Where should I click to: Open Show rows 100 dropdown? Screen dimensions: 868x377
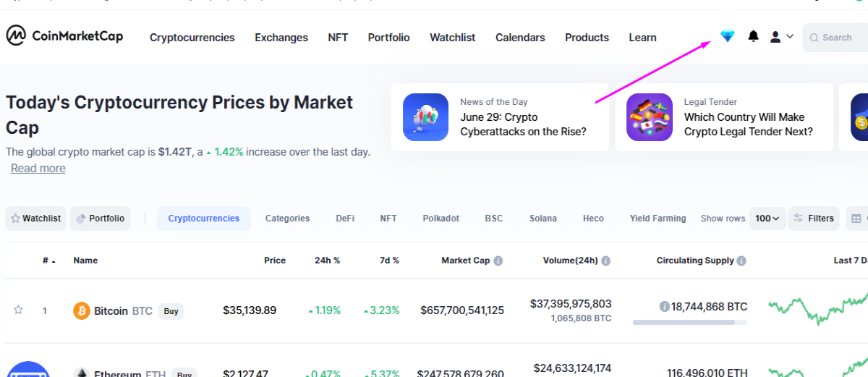tap(767, 219)
